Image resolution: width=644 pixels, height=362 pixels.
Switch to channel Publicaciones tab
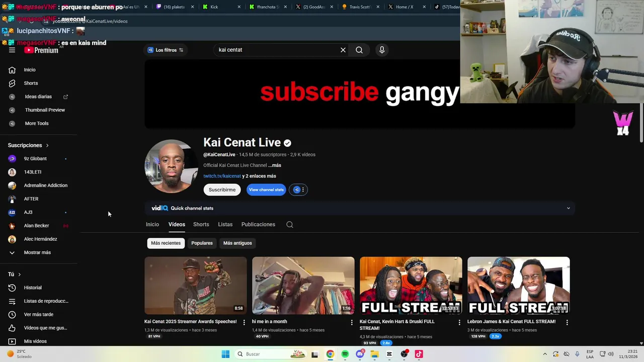tap(258, 224)
